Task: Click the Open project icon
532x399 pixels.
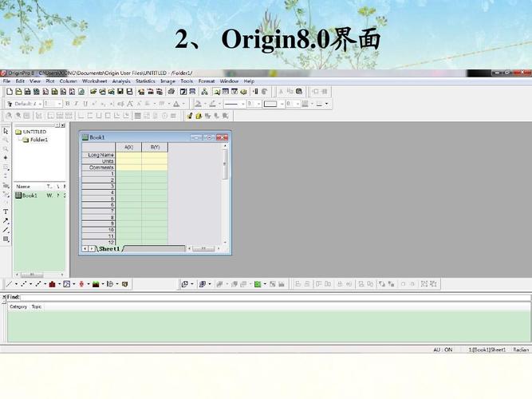Action: click(x=93, y=91)
